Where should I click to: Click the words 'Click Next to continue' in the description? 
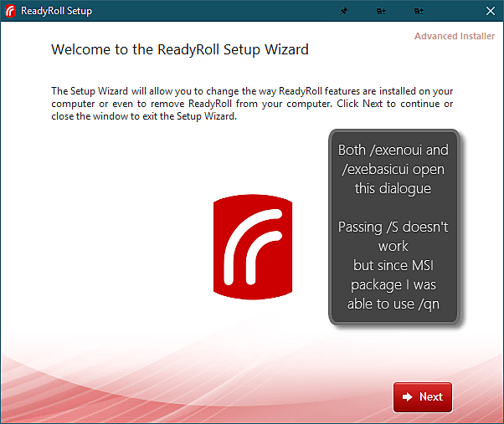(x=388, y=104)
